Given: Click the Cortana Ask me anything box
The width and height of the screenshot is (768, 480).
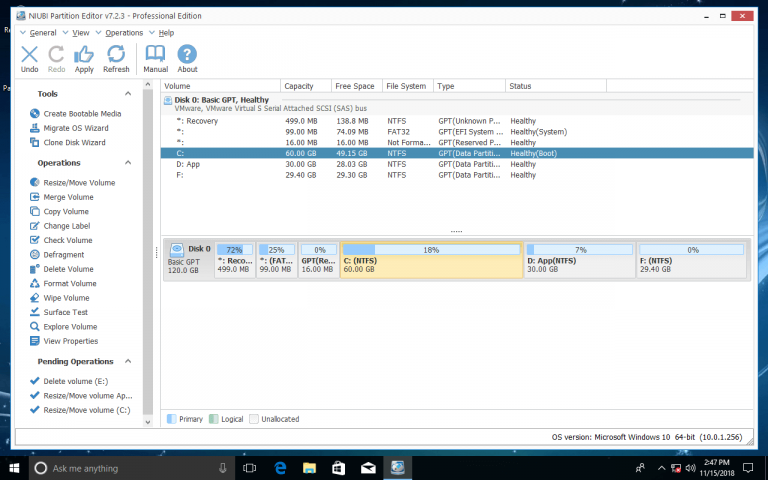Looking at the screenshot, I should point(131,468).
